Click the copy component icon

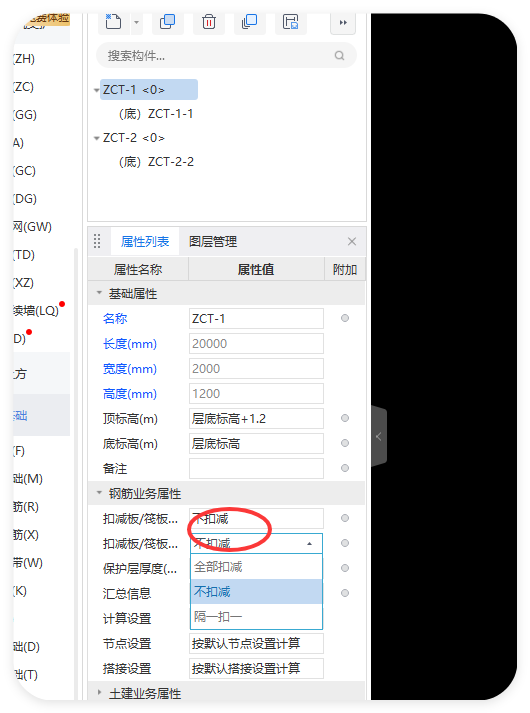point(167,21)
